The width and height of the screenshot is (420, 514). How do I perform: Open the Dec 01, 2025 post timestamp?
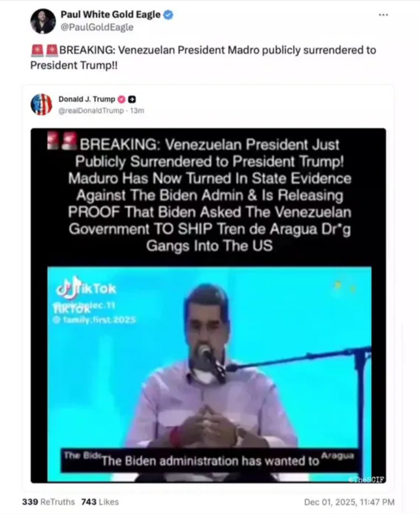(x=349, y=502)
